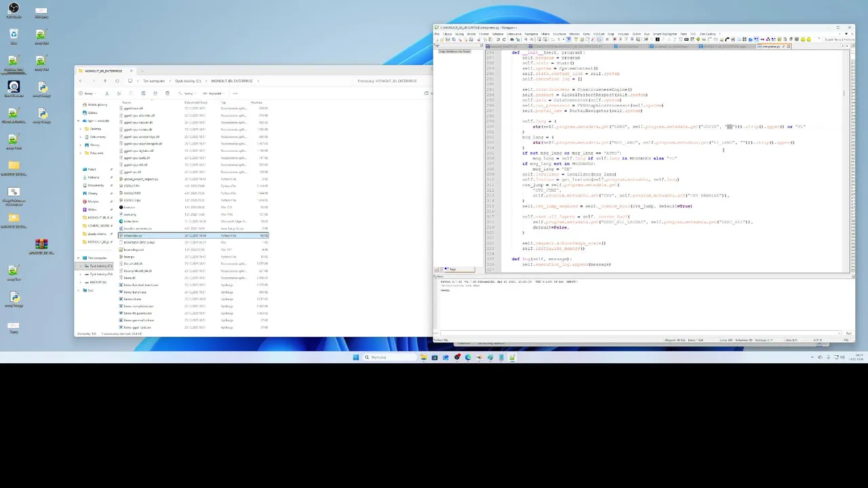
Task: Open the Szukaj menu in Notepad++
Action: point(459,34)
